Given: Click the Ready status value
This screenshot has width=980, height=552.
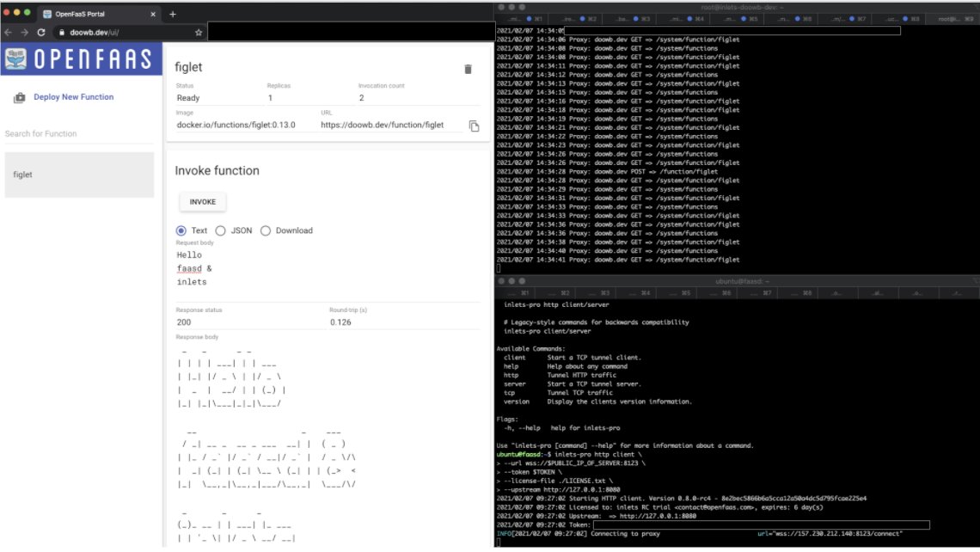Looking at the screenshot, I should [x=188, y=98].
